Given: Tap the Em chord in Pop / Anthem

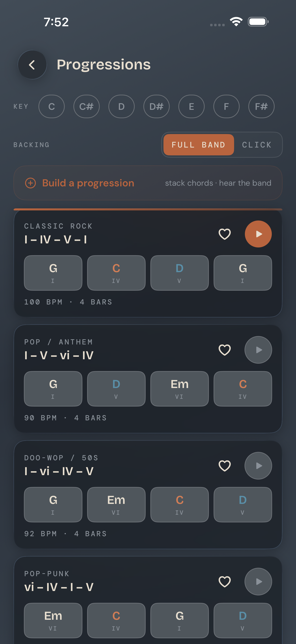Looking at the screenshot, I should click(179, 389).
